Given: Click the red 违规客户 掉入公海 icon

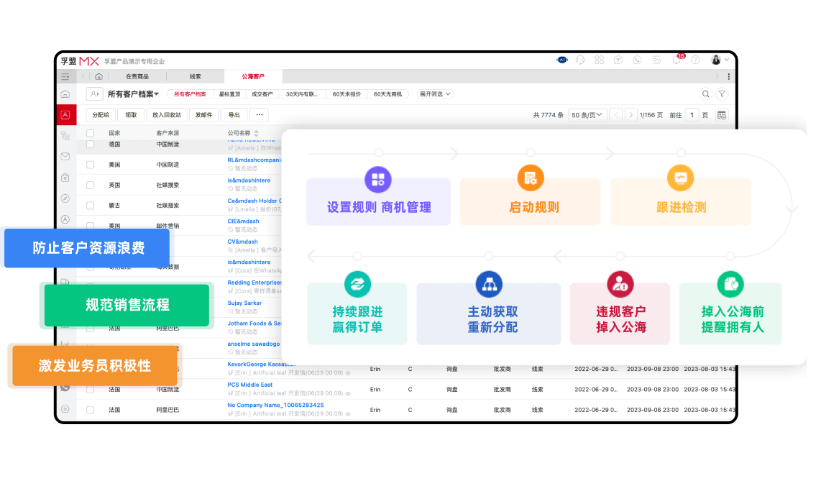Looking at the screenshot, I should pos(620,284).
